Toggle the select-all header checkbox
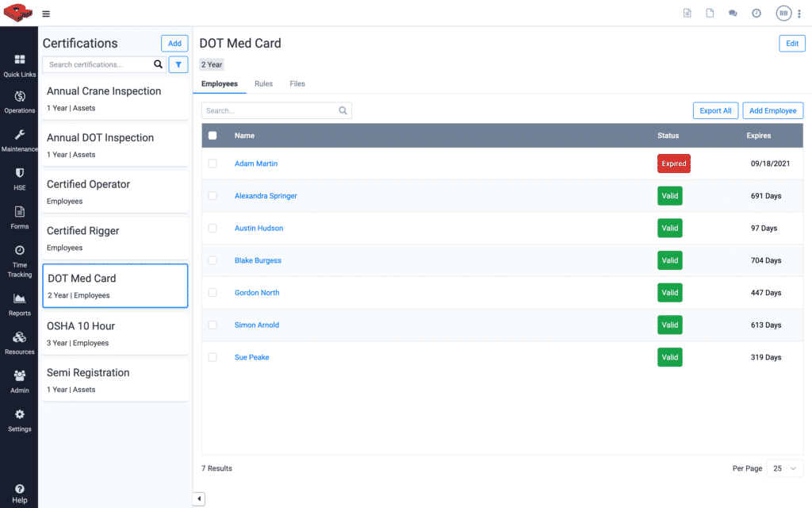 pos(213,135)
